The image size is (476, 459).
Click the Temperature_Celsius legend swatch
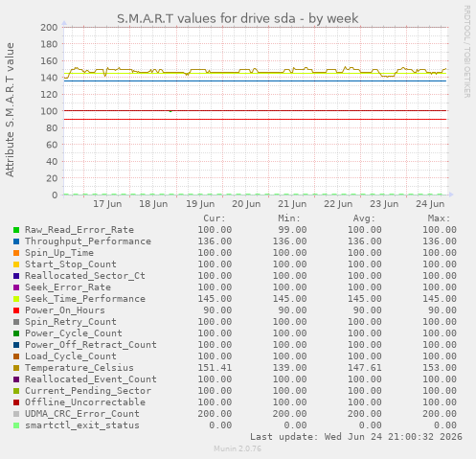[x=16, y=368]
